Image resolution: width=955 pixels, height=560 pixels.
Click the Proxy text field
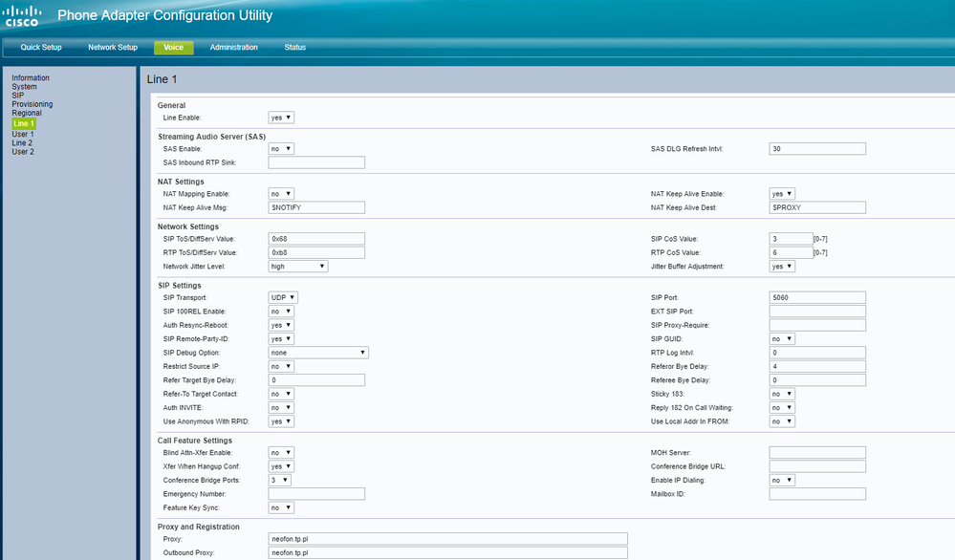(447, 539)
